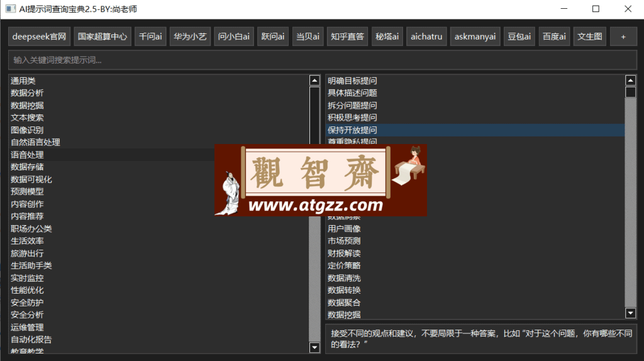This screenshot has width=644, height=361.
Task: Open the 秘塔ai button
Action: [387, 36]
